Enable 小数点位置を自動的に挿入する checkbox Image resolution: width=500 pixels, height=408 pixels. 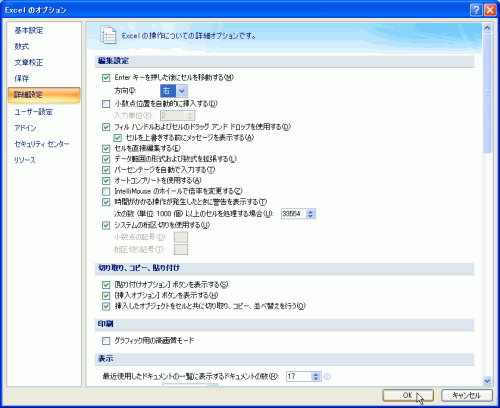[106, 104]
